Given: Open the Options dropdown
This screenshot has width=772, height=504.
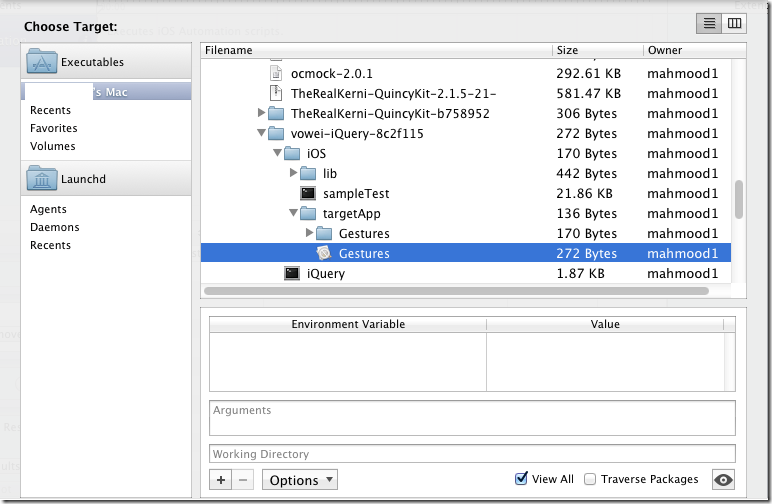Looking at the screenshot, I should (x=300, y=480).
